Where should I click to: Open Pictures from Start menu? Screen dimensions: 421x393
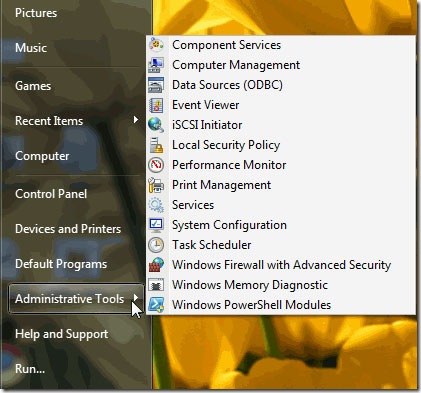[36, 13]
